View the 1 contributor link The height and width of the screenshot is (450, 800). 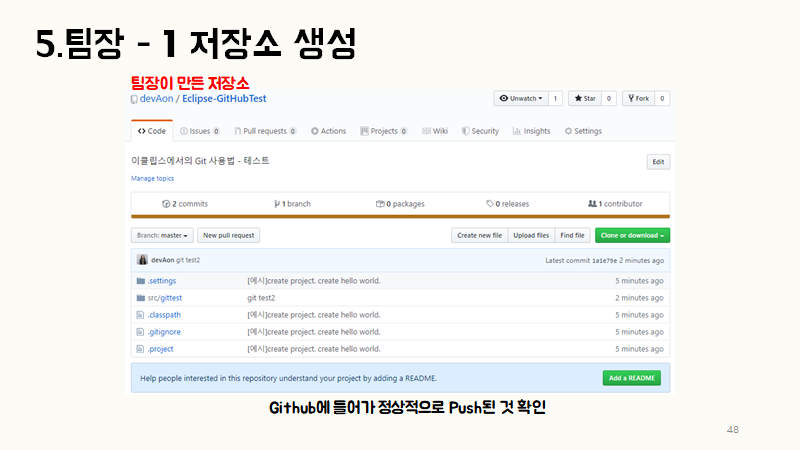(x=615, y=204)
